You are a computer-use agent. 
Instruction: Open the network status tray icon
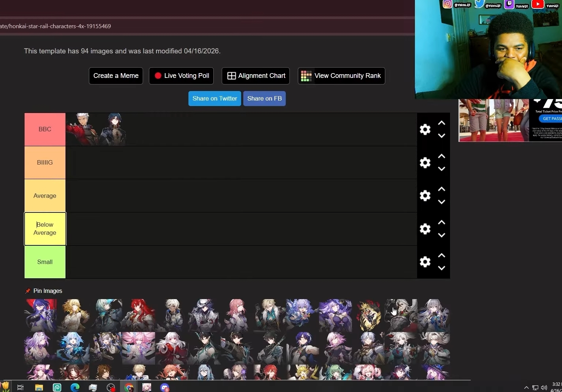[535, 388]
